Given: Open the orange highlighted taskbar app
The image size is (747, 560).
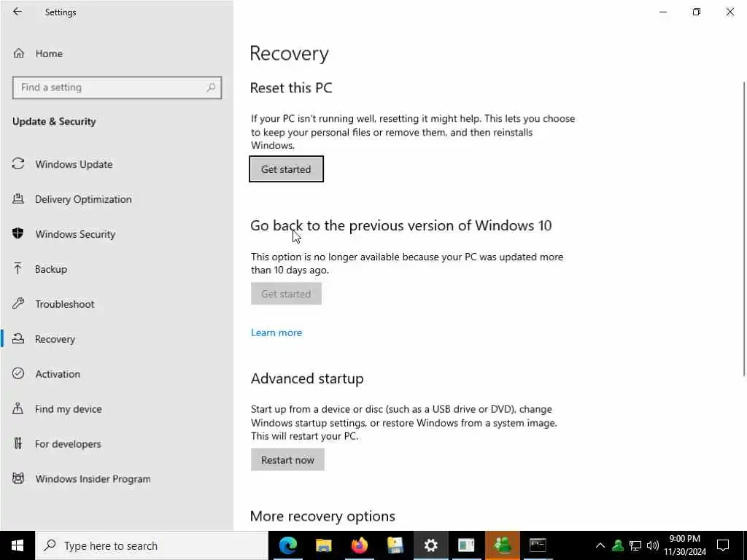Looking at the screenshot, I should pyautogui.click(x=502, y=545).
